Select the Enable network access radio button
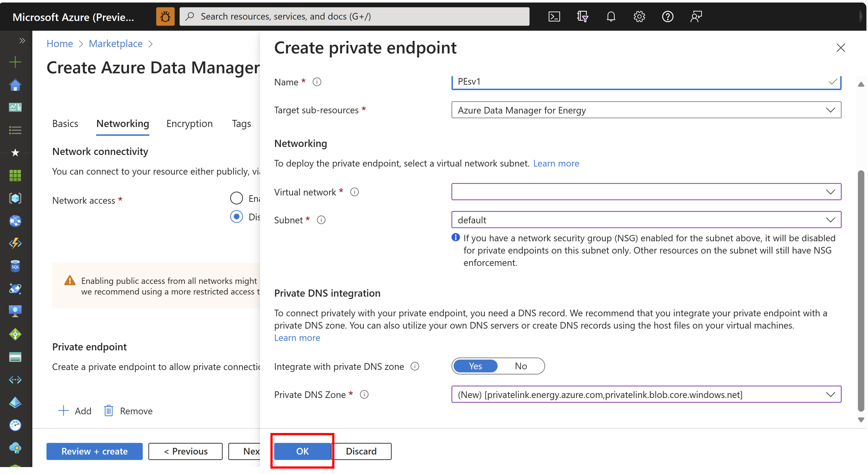Image resolution: width=868 pixels, height=474 pixels. 236,198
